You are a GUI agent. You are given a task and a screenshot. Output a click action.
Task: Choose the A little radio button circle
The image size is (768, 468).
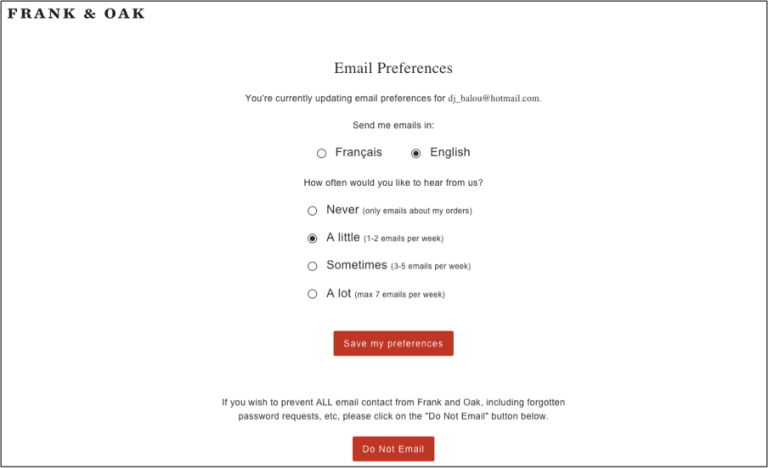(x=312, y=239)
